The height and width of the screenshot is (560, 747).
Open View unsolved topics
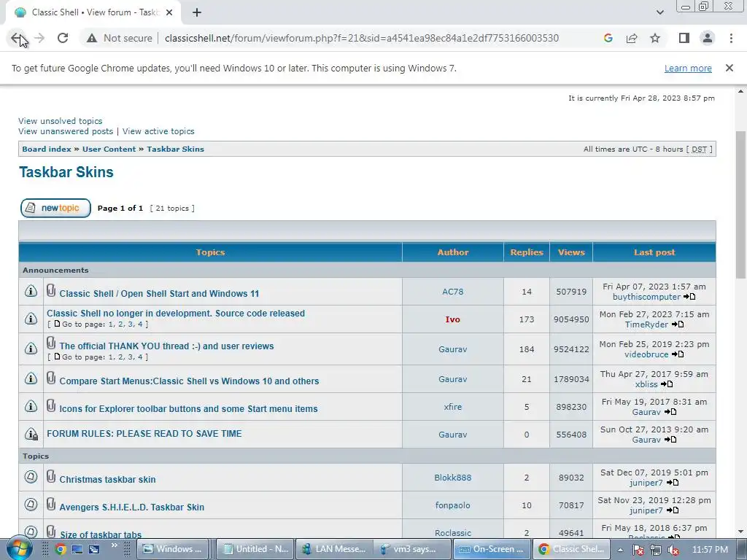point(60,121)
